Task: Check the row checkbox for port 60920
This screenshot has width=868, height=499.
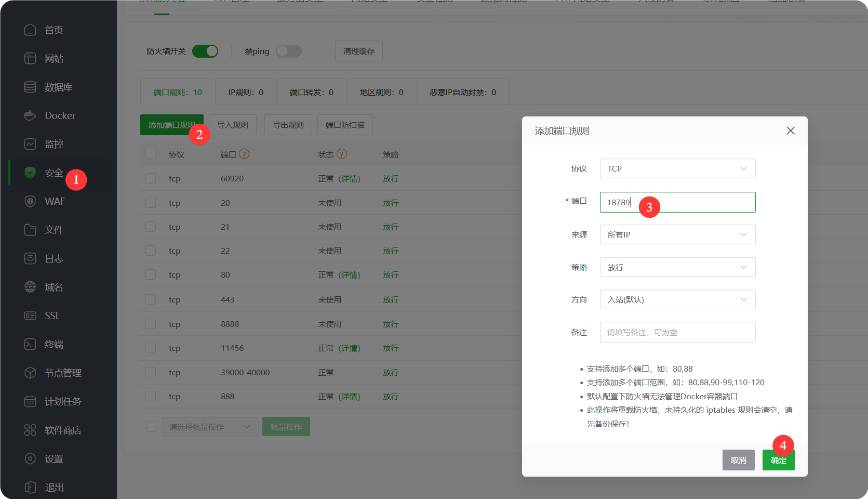Action: click(x=151, y=178)
